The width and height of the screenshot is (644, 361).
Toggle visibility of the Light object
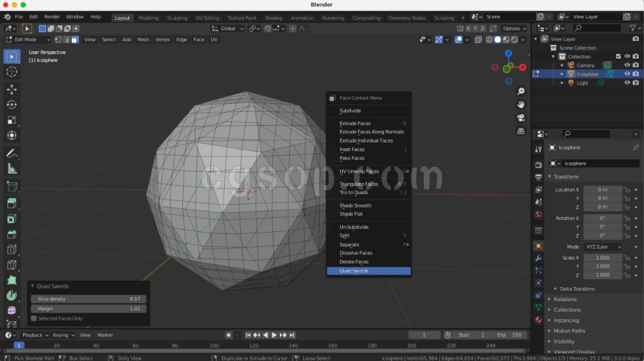[627, 83]
